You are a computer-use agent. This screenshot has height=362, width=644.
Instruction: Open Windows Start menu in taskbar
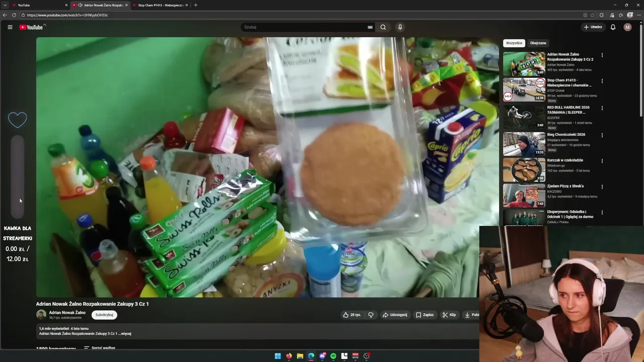pos(278,356)
